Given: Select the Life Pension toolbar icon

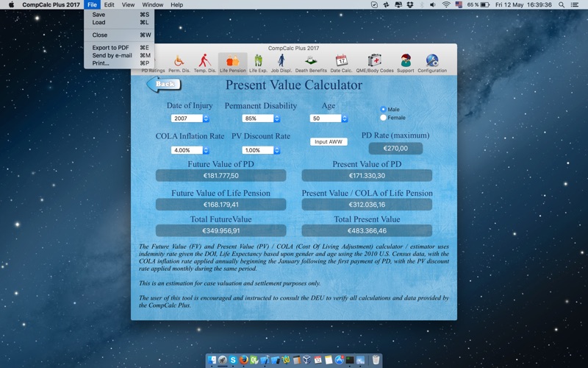Looking at the screenshot, I should [x=232, y=63].
